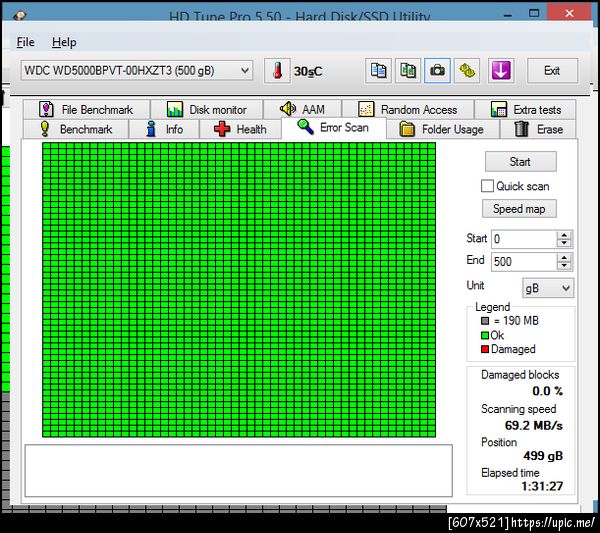Click the Folder Usage folder icon
The image size is (600, 533).
coord(407,129)
